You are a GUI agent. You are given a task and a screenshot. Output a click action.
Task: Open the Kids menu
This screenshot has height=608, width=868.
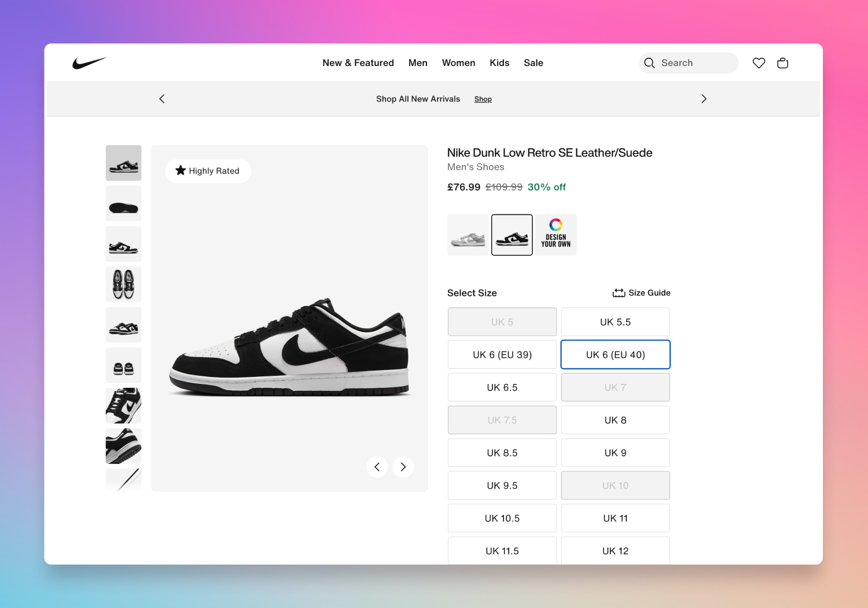(499, 63)
